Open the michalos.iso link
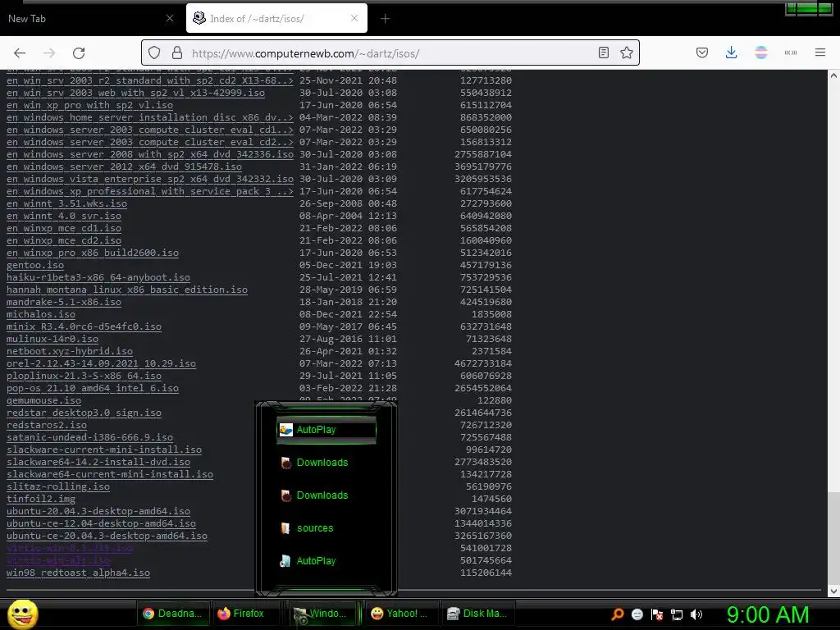This screenshot has width=840, height=630. pyautogui.click(x=41, y=314)
